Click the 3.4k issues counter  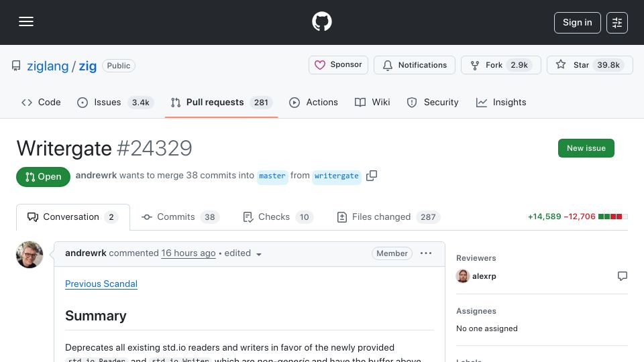(140, 103)
